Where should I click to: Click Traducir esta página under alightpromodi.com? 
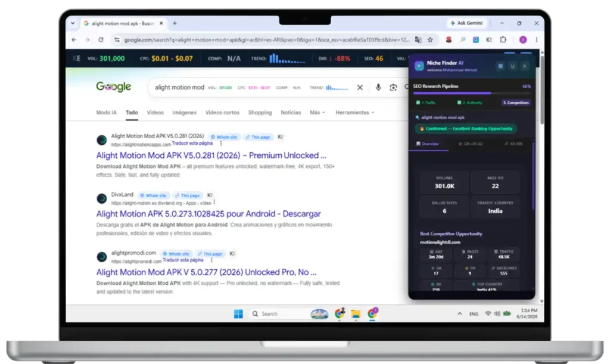click(183, 260)
